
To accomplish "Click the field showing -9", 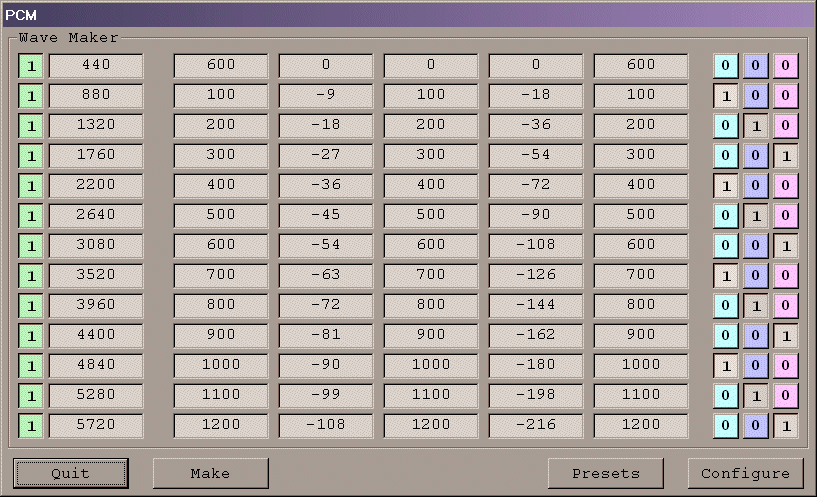I will (325, 96).
